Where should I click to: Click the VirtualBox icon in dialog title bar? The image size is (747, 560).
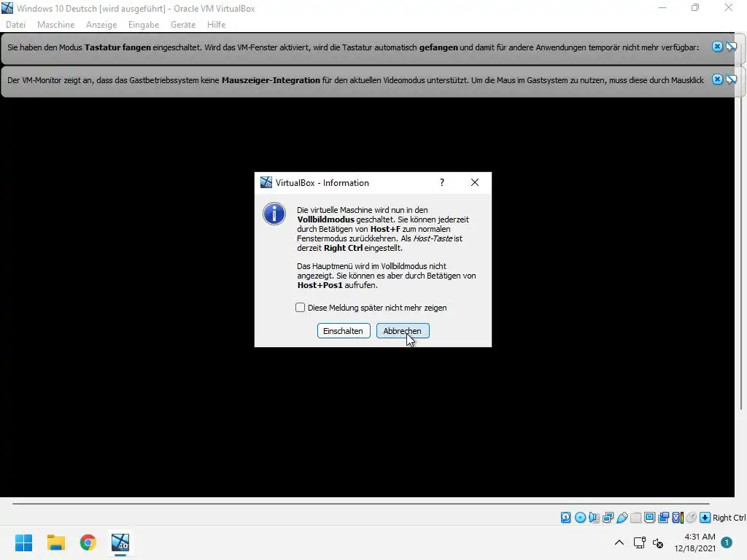(266, 182)
